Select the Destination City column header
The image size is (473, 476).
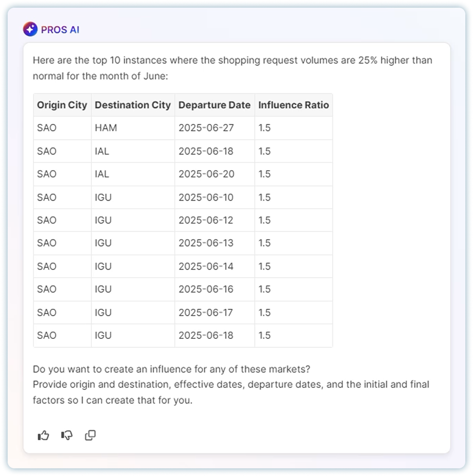point(133,105)
